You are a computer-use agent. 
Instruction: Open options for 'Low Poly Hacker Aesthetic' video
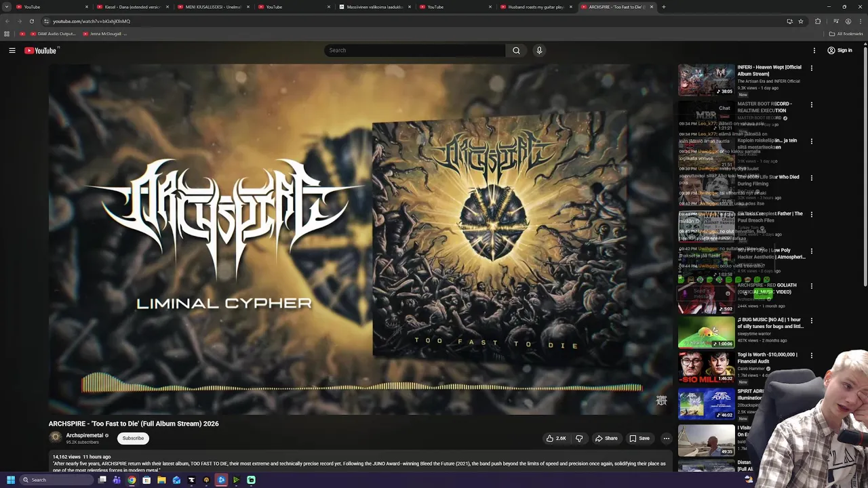pos(811,251)
